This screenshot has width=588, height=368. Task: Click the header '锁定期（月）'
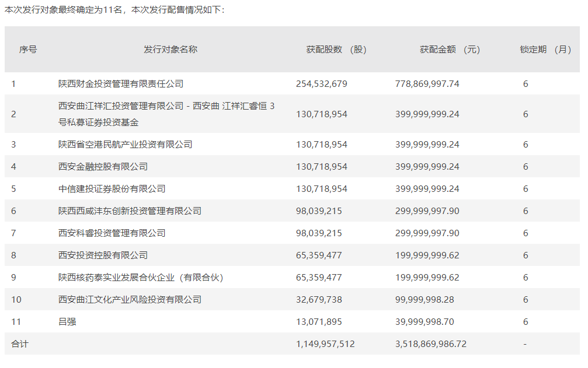click(545, 50)
